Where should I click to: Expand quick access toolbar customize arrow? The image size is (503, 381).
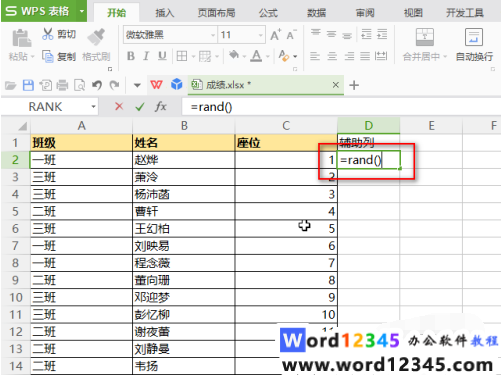pyautogui.click(x=137, y=86)
